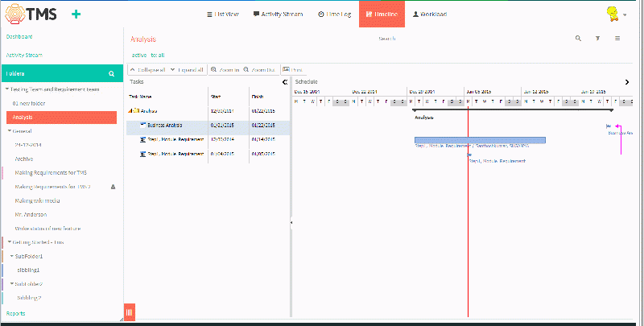
Task: Click the Zoom In button
Action: click(x=225, y=70)
